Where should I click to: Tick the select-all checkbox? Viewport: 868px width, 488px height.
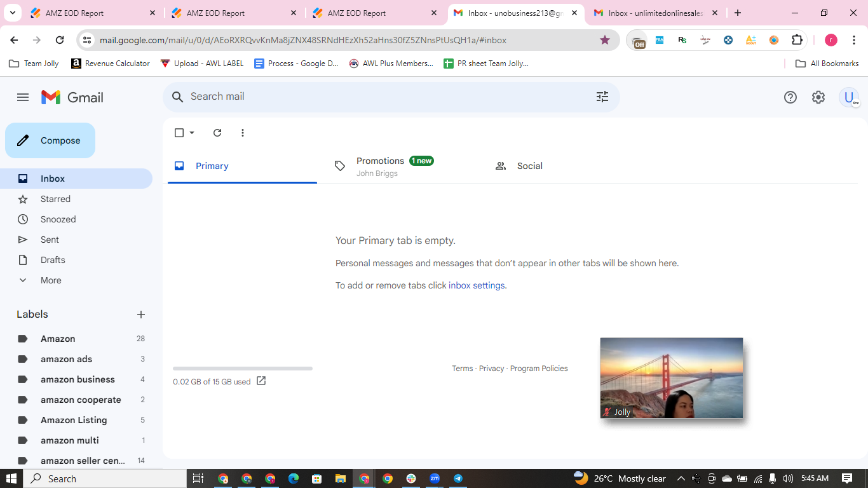179,133
